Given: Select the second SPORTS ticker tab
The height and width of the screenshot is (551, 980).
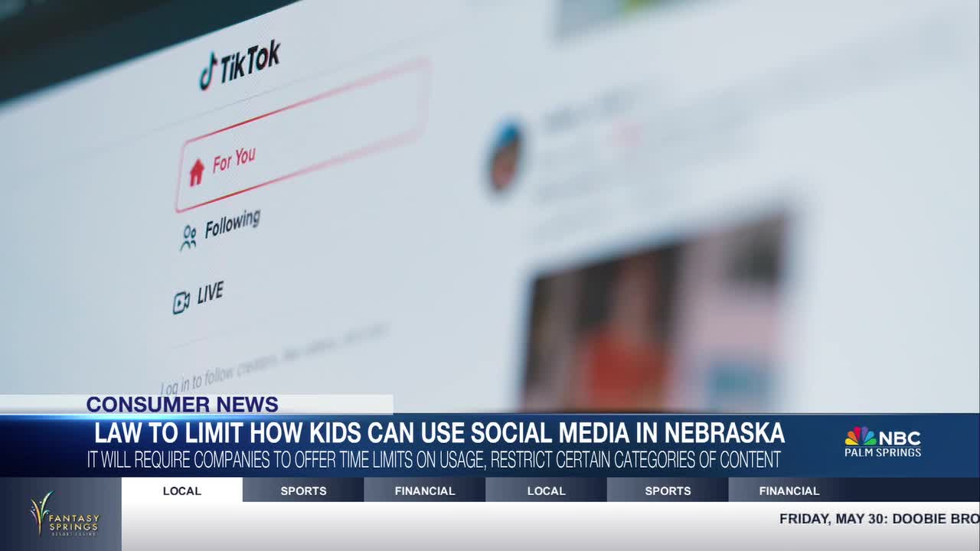Looking at the screenshot, I should 668,491.
